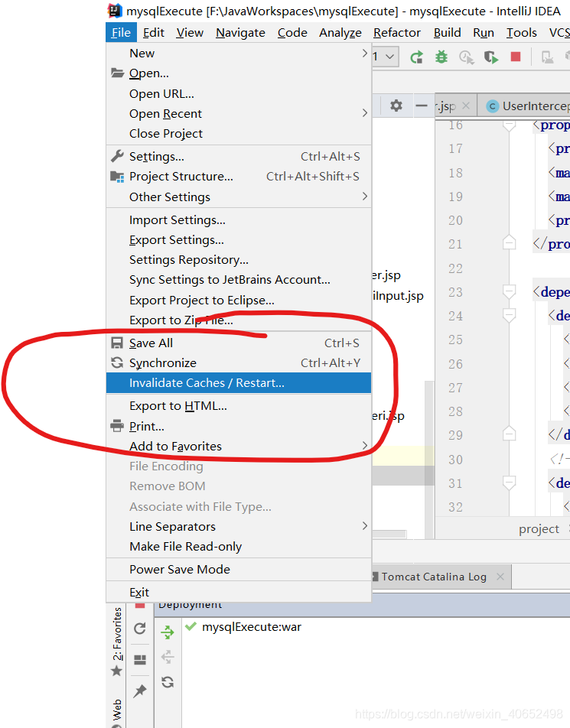Click the green Debug bug icon
The height and width of the screenshot is (728, 570).
pos(441,57)
